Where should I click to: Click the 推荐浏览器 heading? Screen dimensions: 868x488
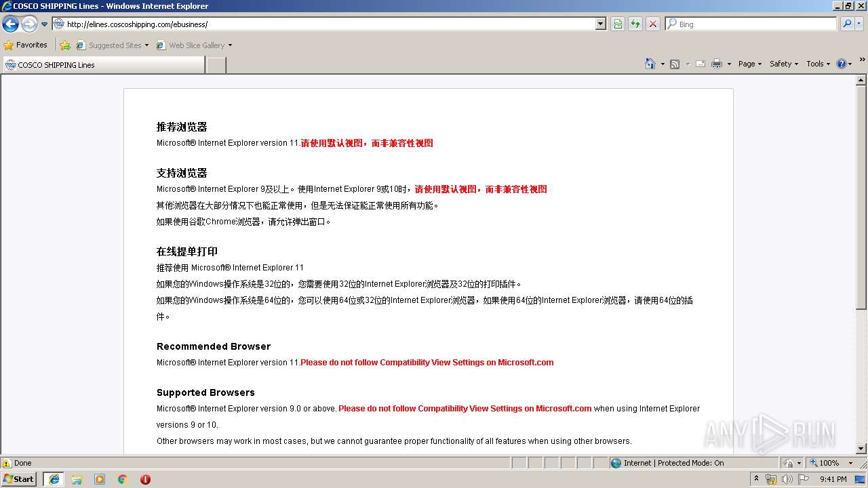pyautogui.click(x=182, y=127)
